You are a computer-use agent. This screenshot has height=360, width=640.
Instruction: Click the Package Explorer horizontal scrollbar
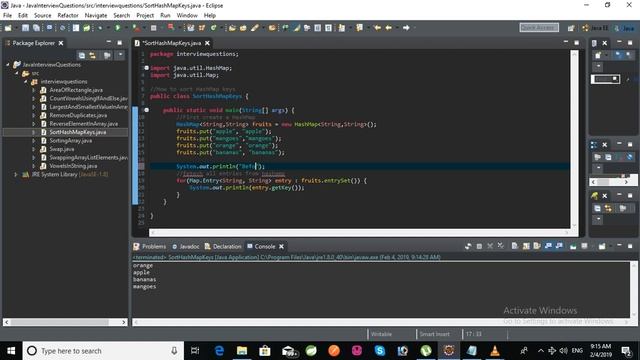pos(65,322)
